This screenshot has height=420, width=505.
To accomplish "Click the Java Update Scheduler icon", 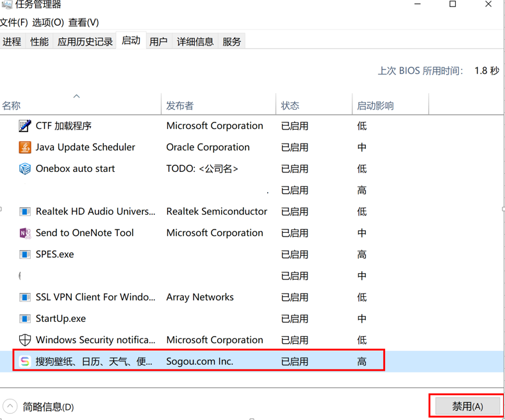I will [25, 147].
